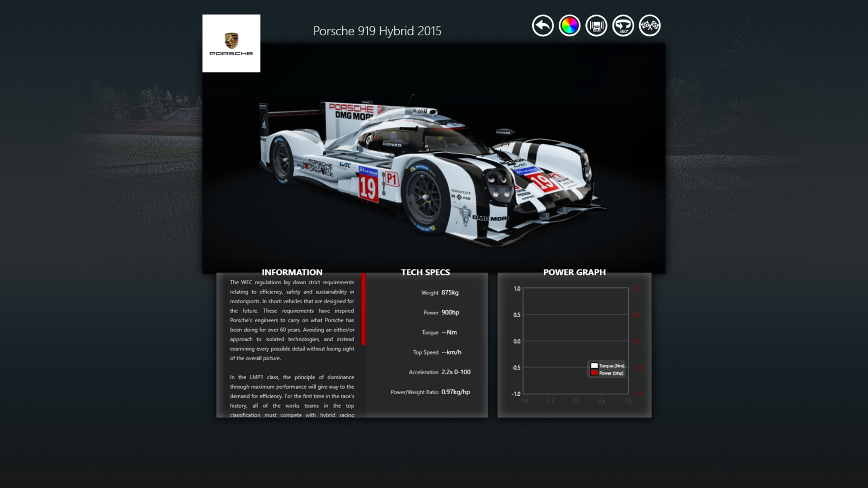The image size is (868, 488).
Task: Click the Weight value 875kg
Action: pyautogui.click(x=450, y=292)
